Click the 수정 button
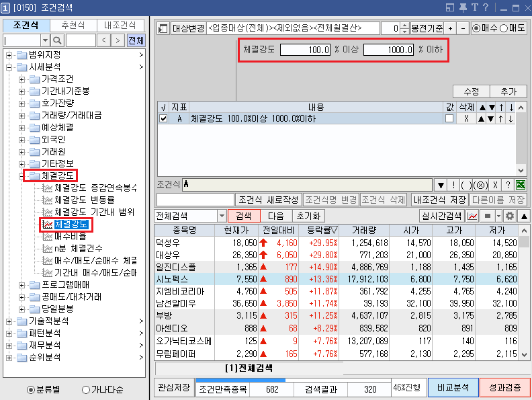 [x=471, y=91]
